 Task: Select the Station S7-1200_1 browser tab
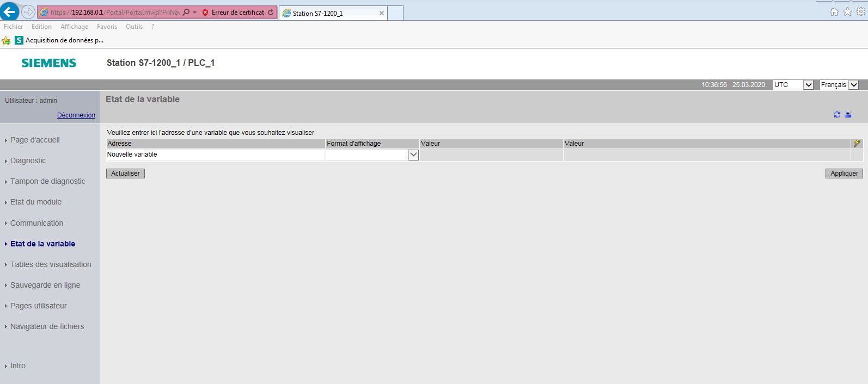pos(332,13)
